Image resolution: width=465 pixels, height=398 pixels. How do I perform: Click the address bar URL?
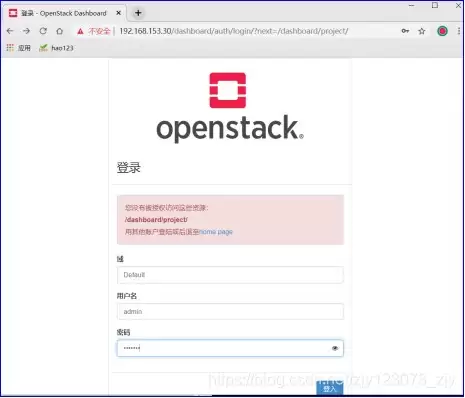[234, 31]
